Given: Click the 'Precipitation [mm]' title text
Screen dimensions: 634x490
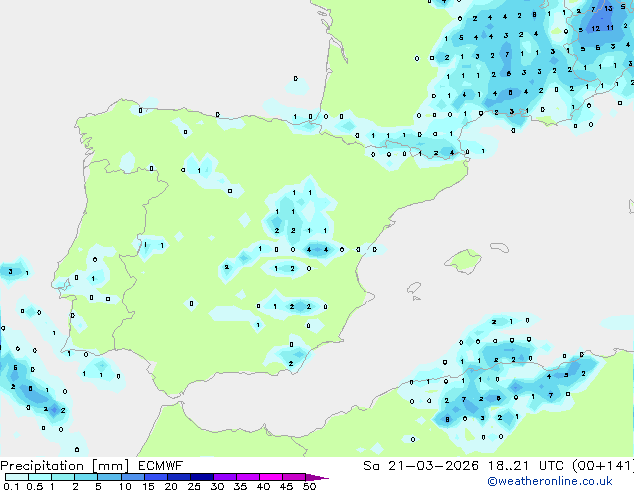Looking at the screenshot, I should click(64, 466).
